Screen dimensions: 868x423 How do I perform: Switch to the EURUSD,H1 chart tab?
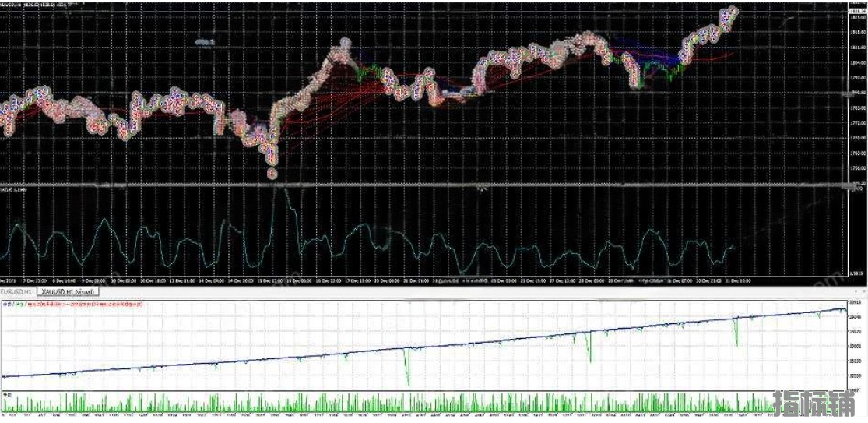[x=18, y=291]
